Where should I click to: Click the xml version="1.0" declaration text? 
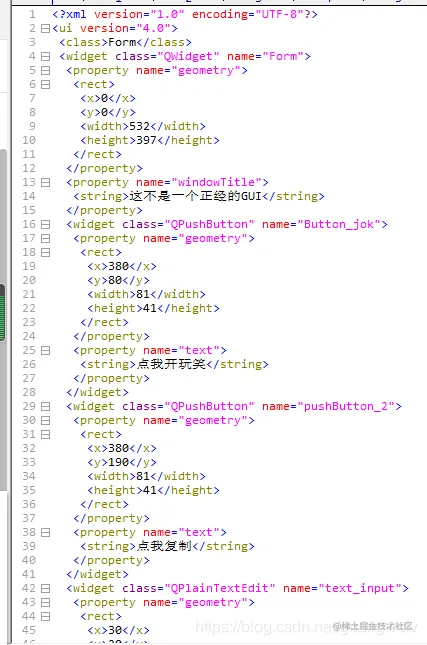pyautogui.click(x=185, y=14)
